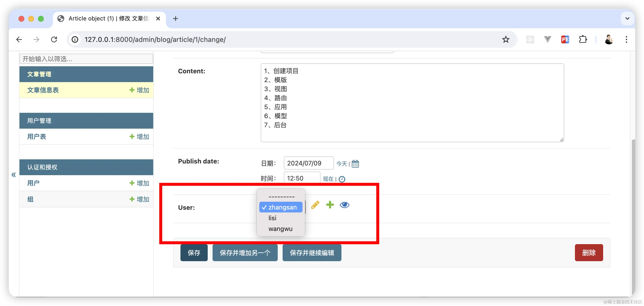The image size is (644, 306).
Task: Reload the page with refresh icon
Action: pos(54,39)
